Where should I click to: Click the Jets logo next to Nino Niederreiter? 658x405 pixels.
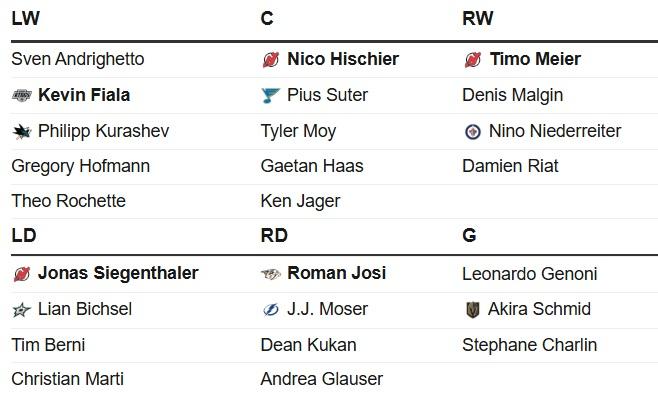pyautogui.click(x=473, y=132)
